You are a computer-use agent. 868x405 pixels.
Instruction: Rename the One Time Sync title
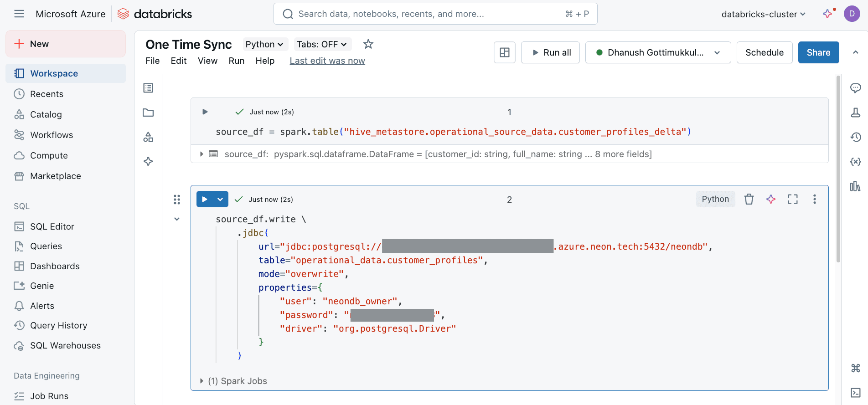point(189,44)
